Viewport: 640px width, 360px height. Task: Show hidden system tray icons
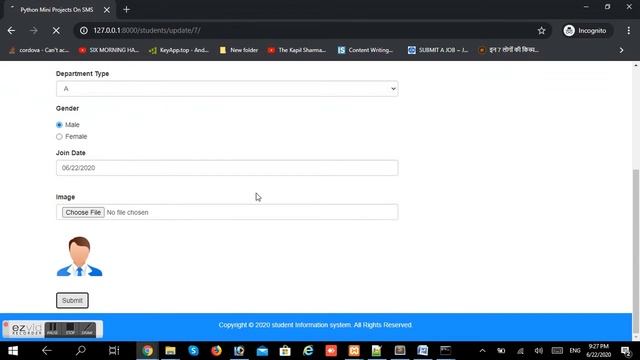coord(482,351)
